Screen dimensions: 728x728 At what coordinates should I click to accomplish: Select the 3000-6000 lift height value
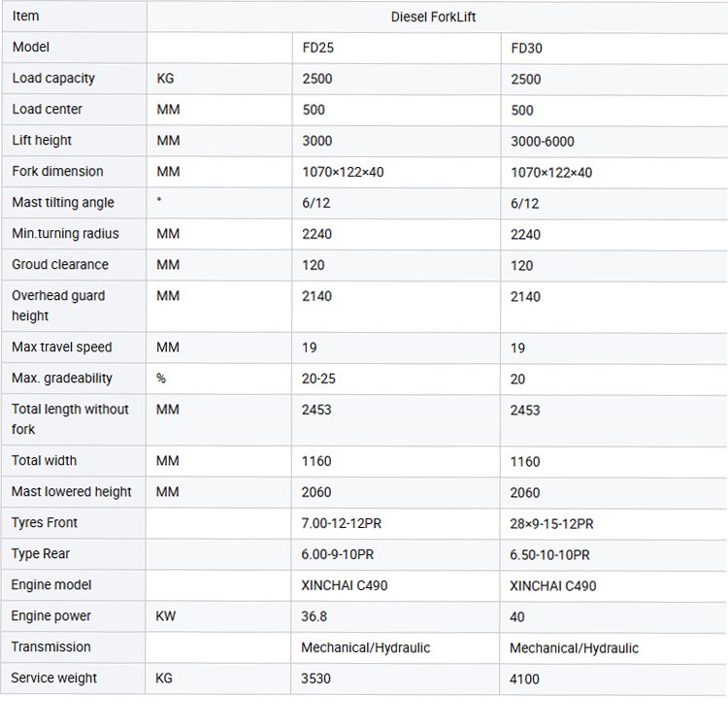point(543,141)
